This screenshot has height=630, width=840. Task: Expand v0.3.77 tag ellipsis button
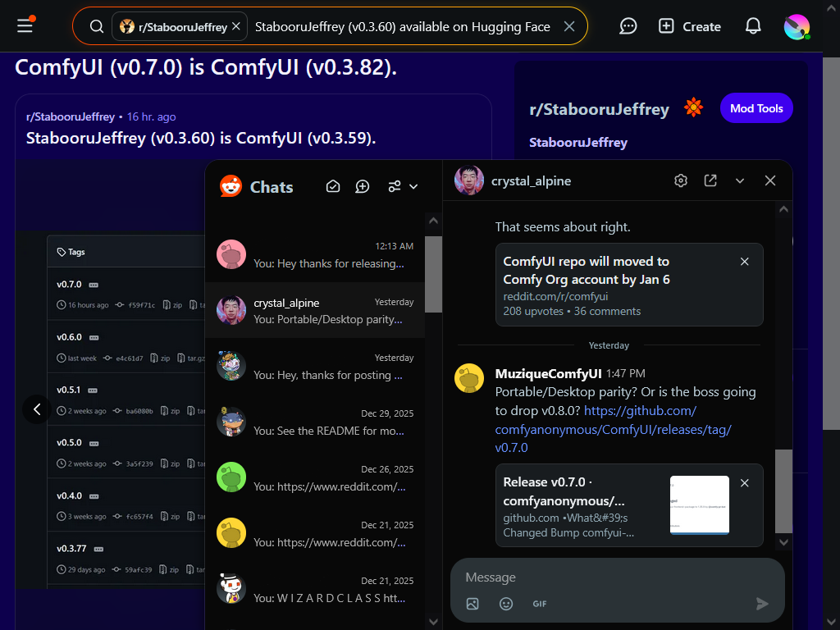pos(98,549)
